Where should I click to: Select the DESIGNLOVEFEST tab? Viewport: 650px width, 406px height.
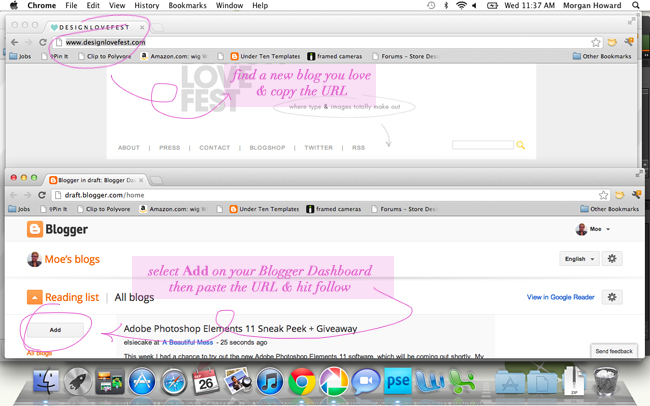point(96,27)
